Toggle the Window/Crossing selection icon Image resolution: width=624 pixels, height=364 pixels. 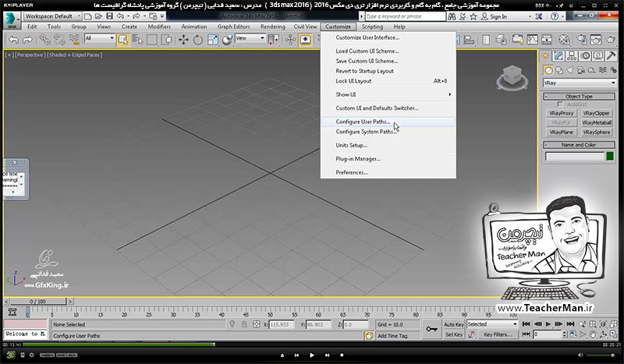point(167,40)
